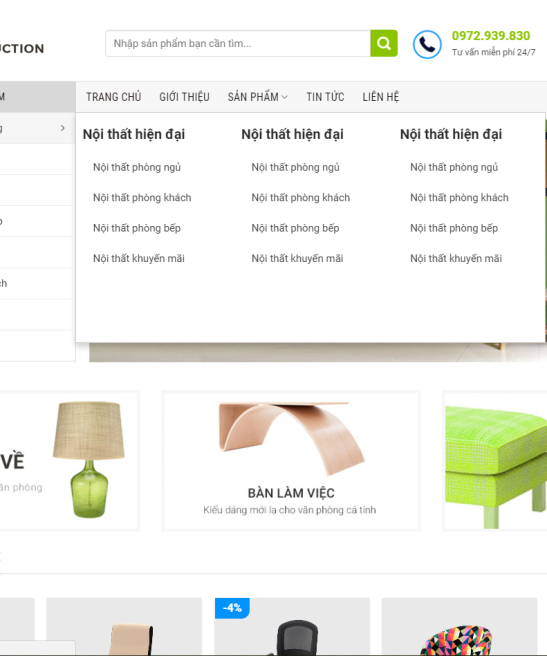Screen dimensions: 547x656
Task: Open the green lamp banner image
Action: click(x=89, y=459)
